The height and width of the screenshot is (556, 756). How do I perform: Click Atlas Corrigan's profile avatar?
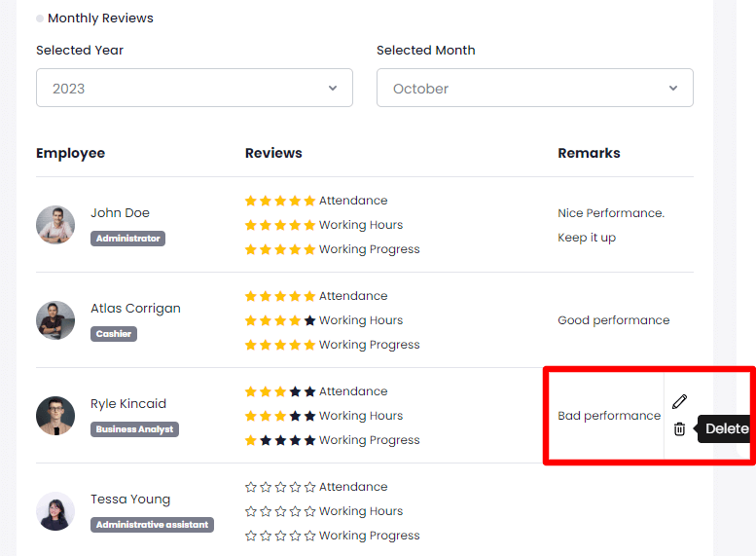click(55, 320)
